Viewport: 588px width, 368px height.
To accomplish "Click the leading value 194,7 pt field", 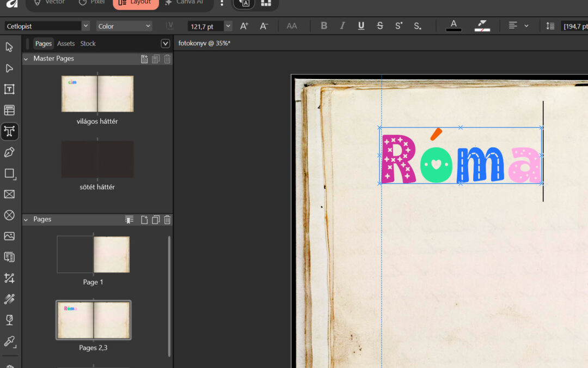I will pos(574,26).
